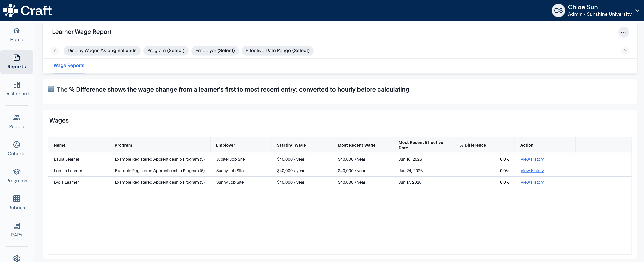Open Display Wages As original units filter
This screenshot has width=644, height=262.
tap(102, 51)
